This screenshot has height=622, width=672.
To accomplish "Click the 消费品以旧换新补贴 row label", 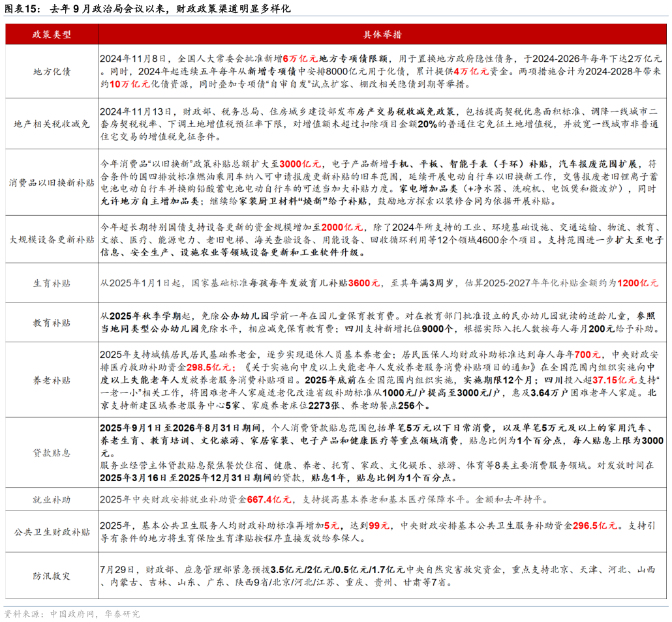I will pyautogui.click(x=52, y=182).
